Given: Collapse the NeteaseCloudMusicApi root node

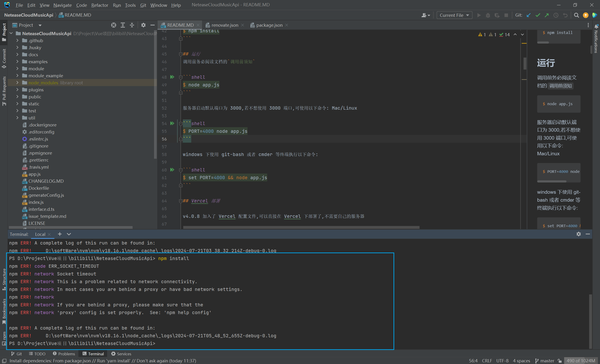Looking at the screenshot, I should (11, 33).
